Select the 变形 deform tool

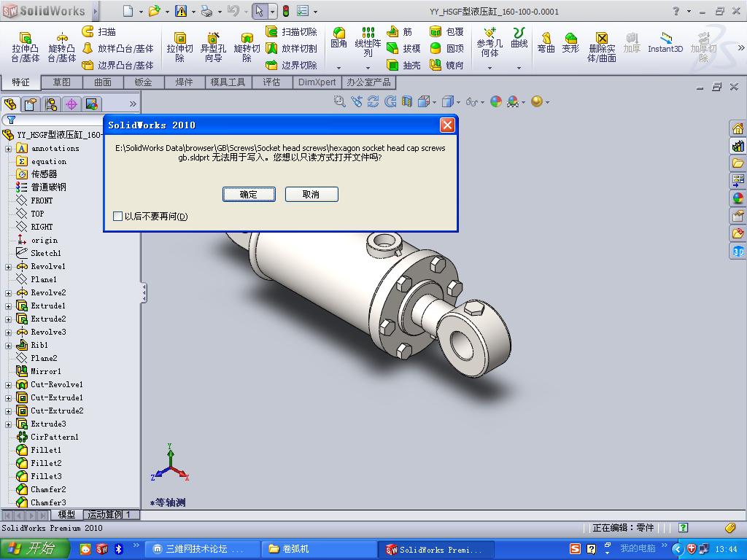(570, 42)
